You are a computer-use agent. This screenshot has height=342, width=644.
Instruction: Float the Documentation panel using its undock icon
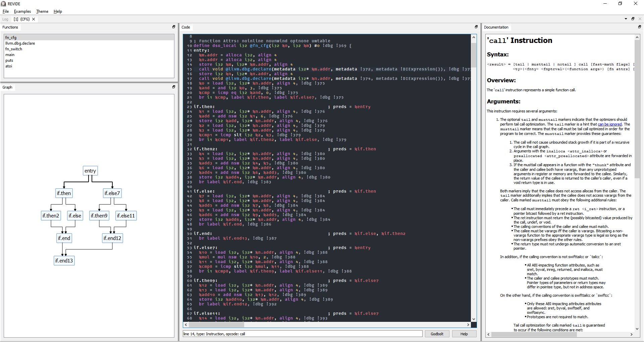(640, 27)
